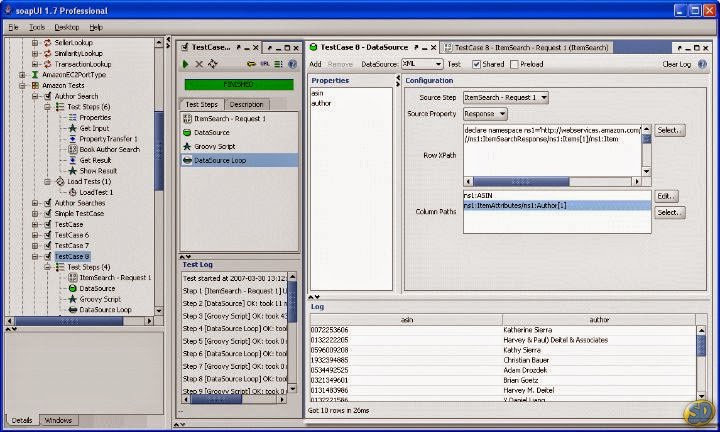Switch to TestCase 8 - ItemSearch - Request 1 tab
The image size is (720, 432).
coord(526,47)
